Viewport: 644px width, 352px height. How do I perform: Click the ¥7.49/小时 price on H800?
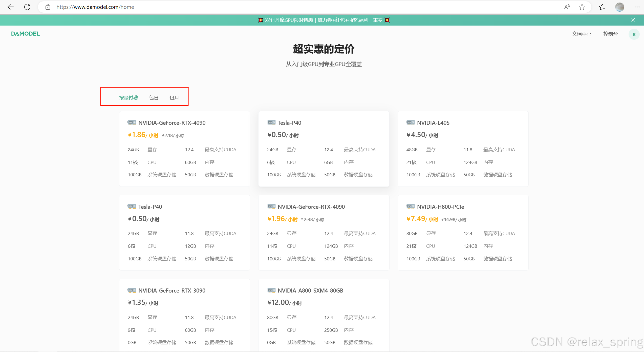pyautogui.click(x=422, y=219)
